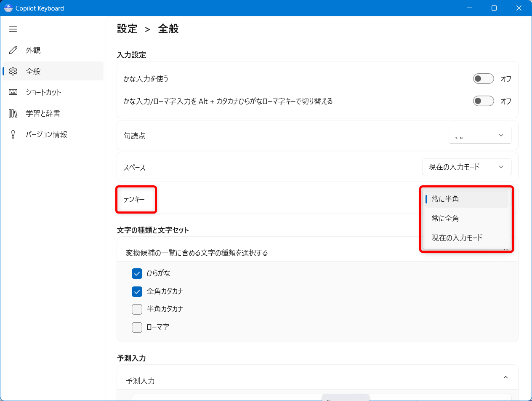Screen dimensions: 532x401
Task: Click the keyboard icon beside ショートカット
Action: 13,92
